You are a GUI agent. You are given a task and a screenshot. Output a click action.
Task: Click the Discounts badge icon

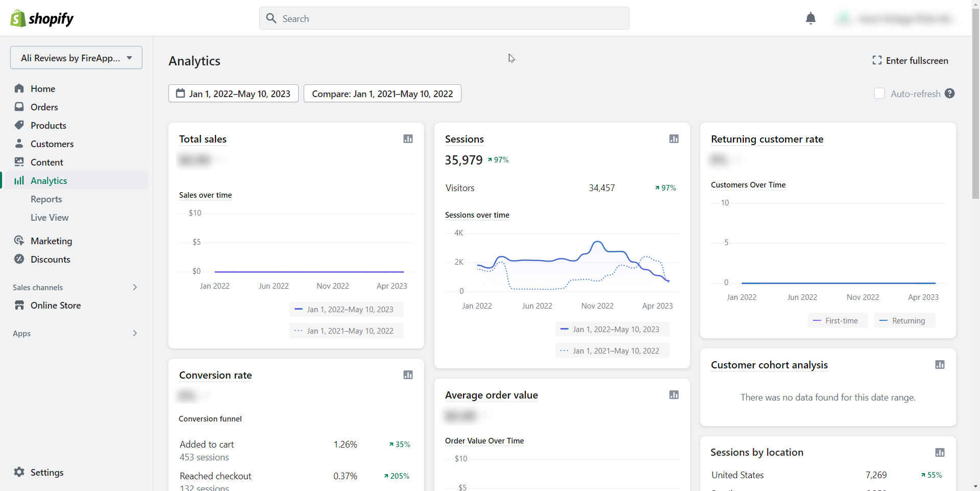tap(19, 259)
